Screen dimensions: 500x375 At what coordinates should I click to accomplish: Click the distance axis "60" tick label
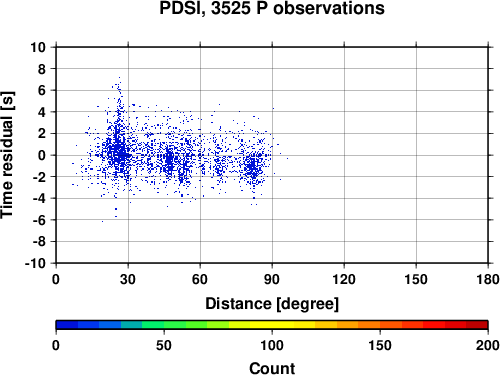(200, 279)
